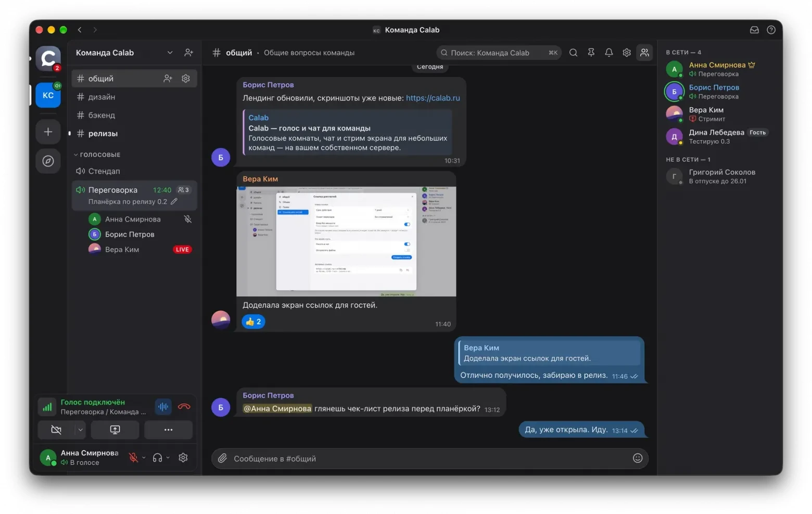Select the общий channel in sidebar
812x514 pixels.
(x=134, y=79)
